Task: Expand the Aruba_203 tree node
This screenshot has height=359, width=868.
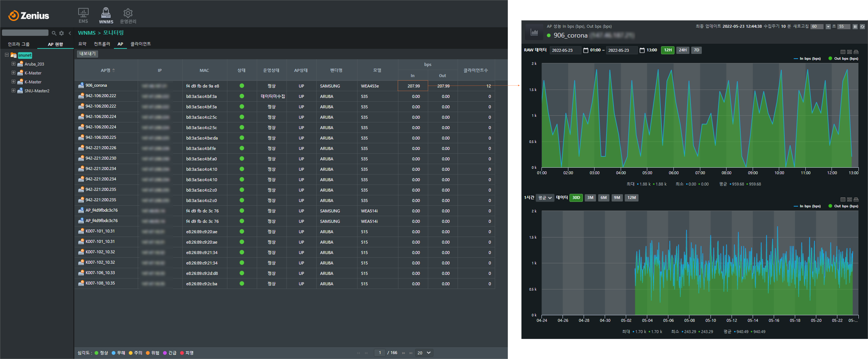Action: point(13,64)
